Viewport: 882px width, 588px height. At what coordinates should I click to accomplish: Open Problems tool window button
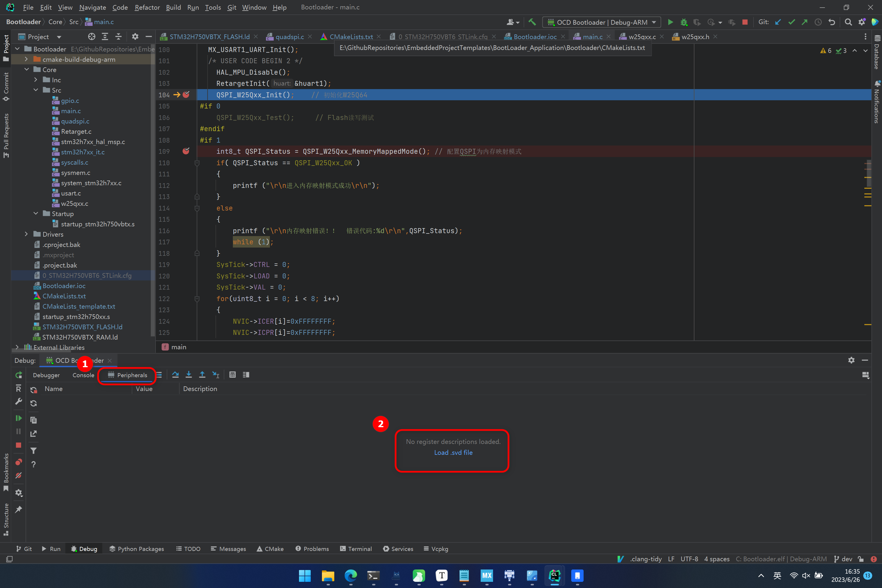312,549
